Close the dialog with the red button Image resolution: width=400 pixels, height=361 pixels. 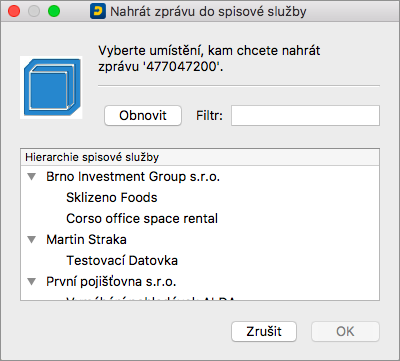click(14, 11)
